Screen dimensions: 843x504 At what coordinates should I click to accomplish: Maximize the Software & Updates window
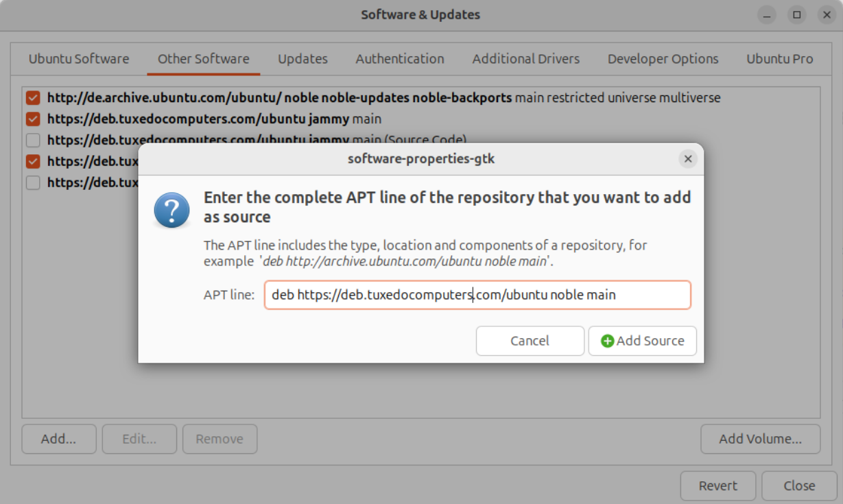[796, 14]
